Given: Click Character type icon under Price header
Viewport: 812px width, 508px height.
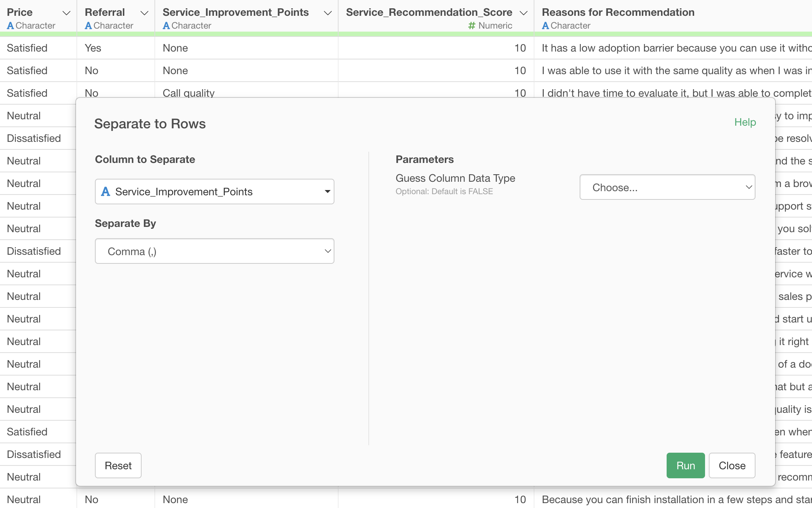Looking at the screenshot, I should click(10, 26).
